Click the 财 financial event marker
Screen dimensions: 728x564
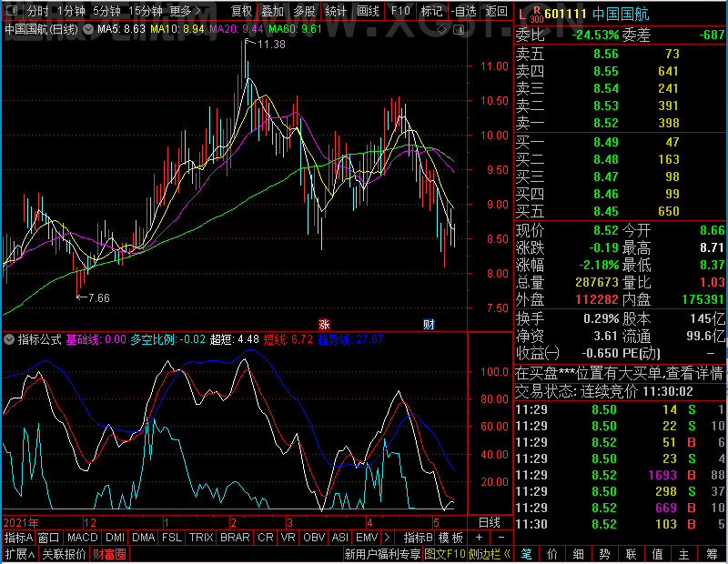(x=429, y=325)
